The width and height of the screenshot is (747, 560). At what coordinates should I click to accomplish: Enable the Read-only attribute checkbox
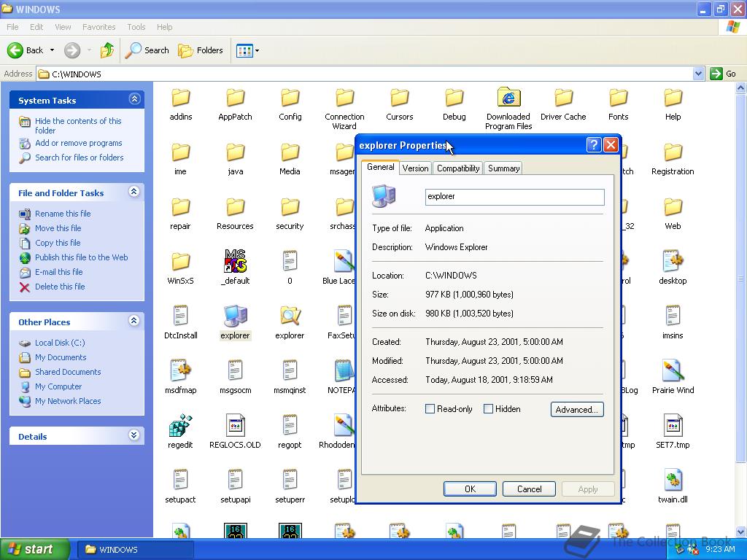click(x=430, y=408)
